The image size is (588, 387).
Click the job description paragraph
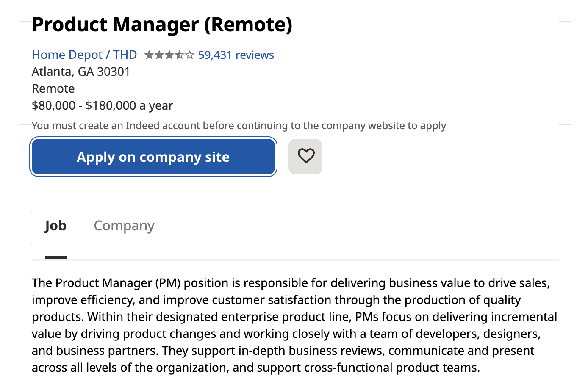(x=294, y=325)
